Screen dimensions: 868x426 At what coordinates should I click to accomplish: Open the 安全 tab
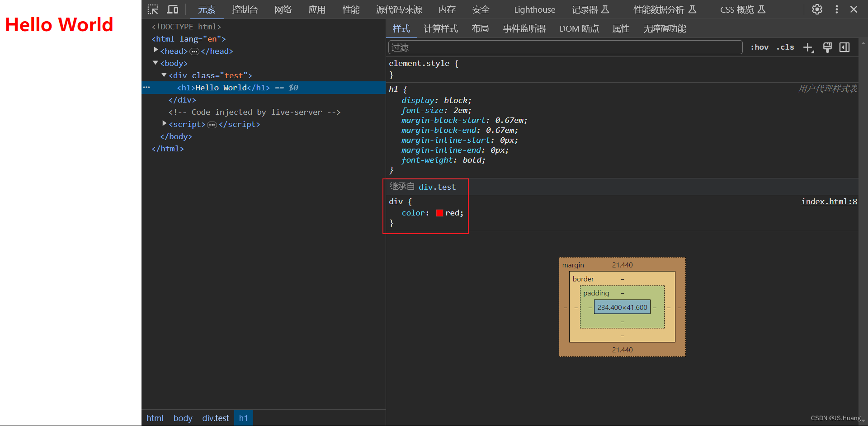481,9
